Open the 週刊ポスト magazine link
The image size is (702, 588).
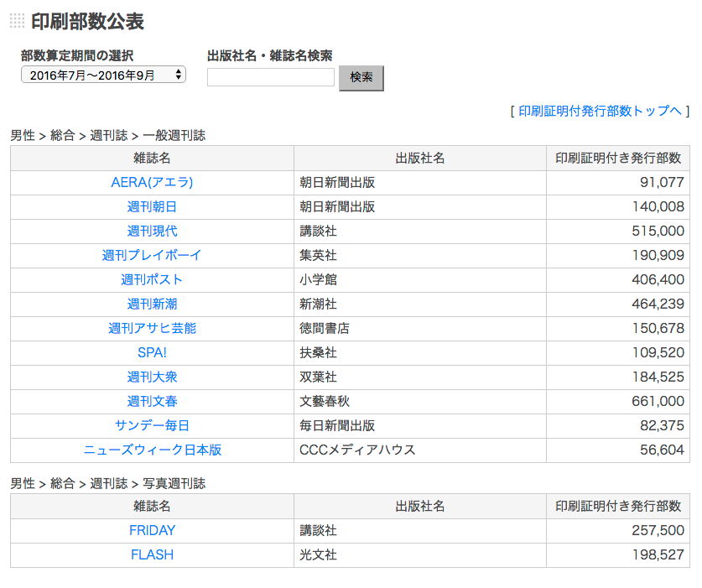(152, 279)
